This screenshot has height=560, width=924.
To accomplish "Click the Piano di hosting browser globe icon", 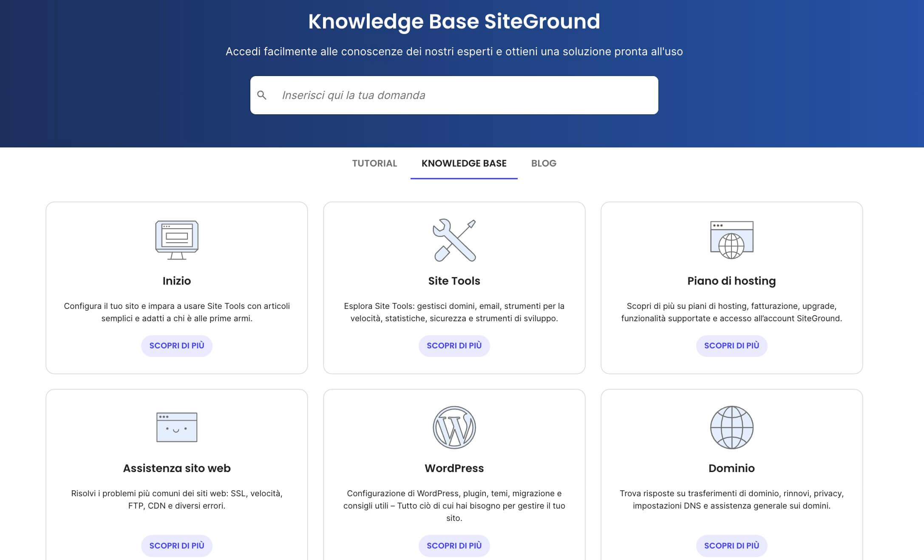I will tap(731, 240).
